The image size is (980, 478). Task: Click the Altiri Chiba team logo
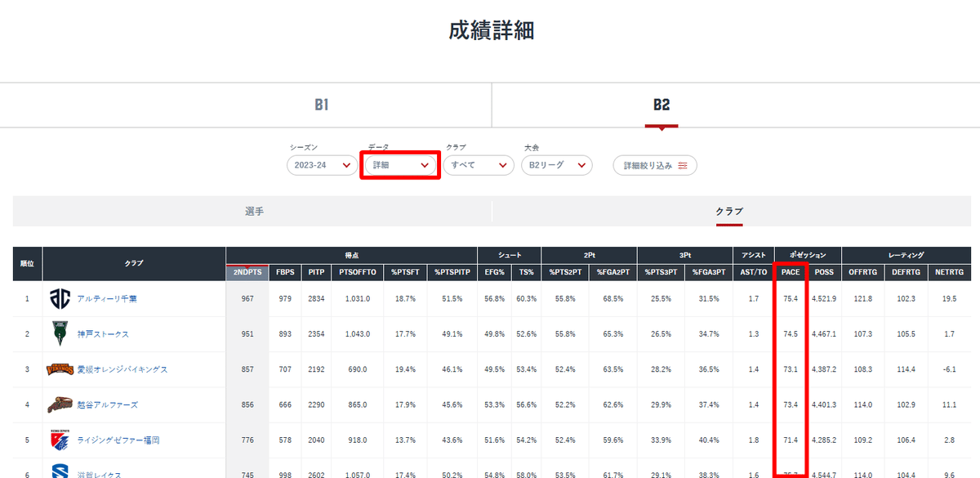pos(57,299)
